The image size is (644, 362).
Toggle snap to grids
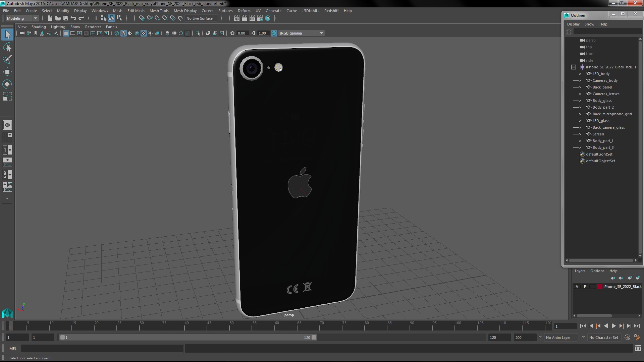tap(142, 18)
